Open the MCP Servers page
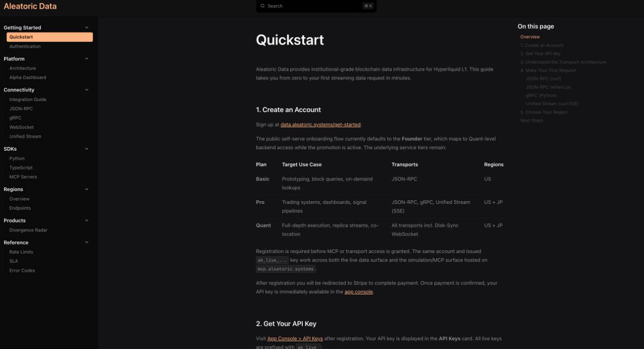 click(x=23, y=177)
